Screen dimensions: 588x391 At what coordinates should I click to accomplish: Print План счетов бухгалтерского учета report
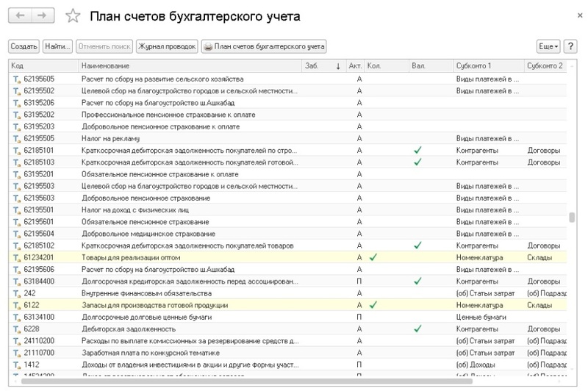point(265,46)
